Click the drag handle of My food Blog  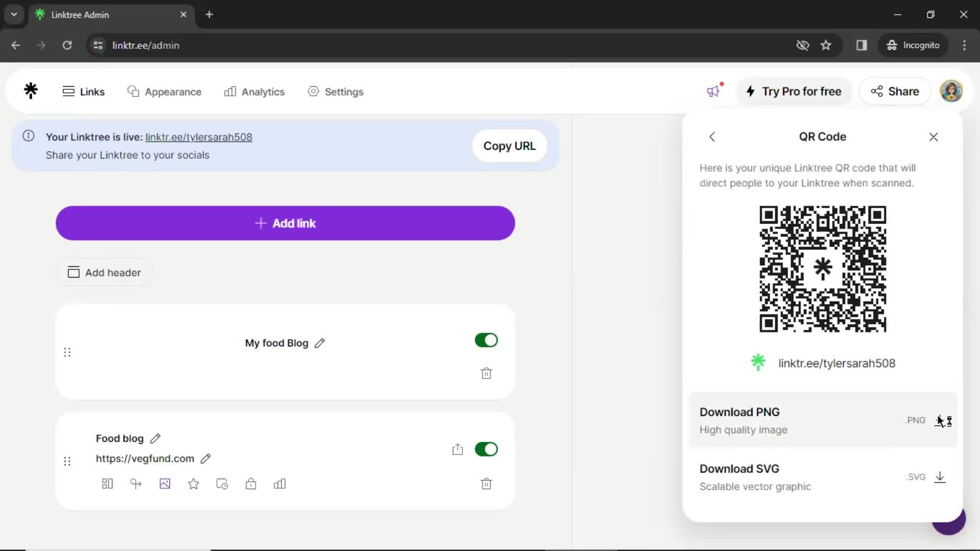pyautogui.click(x=67, y=353)
